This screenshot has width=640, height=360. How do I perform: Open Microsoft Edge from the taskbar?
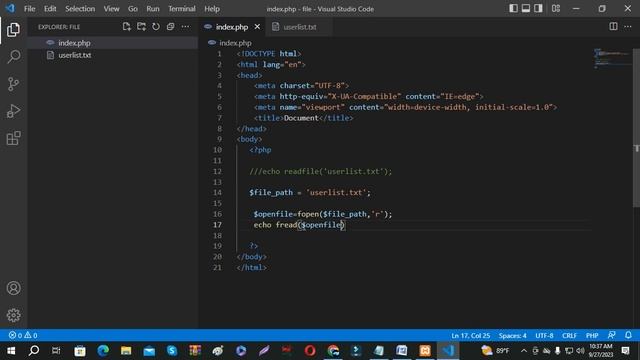(x=103, y=351)
